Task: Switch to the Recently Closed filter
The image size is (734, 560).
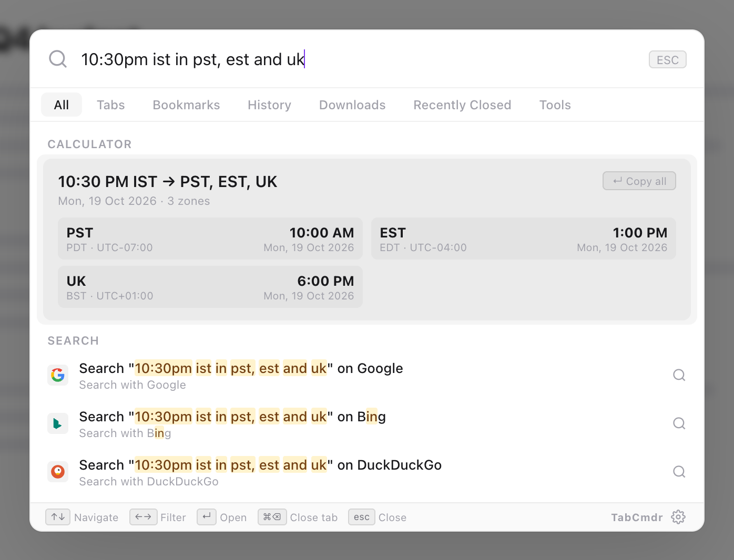Action: coord(462,105)
